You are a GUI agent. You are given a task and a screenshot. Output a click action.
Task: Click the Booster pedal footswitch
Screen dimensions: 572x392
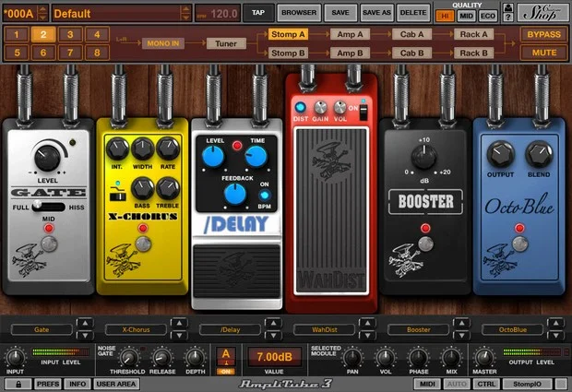pyautogui.click(x=425, y=244)
